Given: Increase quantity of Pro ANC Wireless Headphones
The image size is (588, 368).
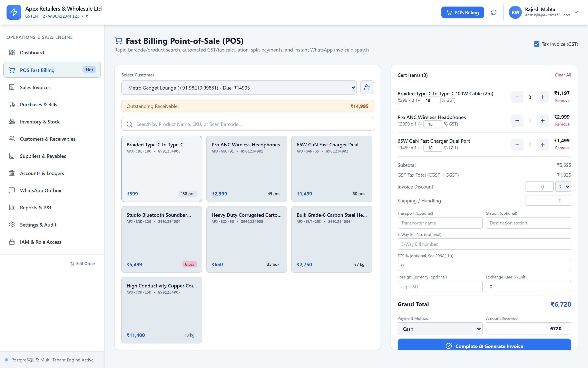Looking at the screenshot, I should tap(542, 121).
